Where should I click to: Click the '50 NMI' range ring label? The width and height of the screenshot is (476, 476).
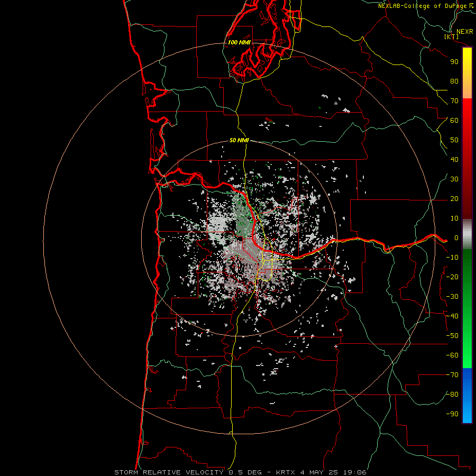coord(239,140)
